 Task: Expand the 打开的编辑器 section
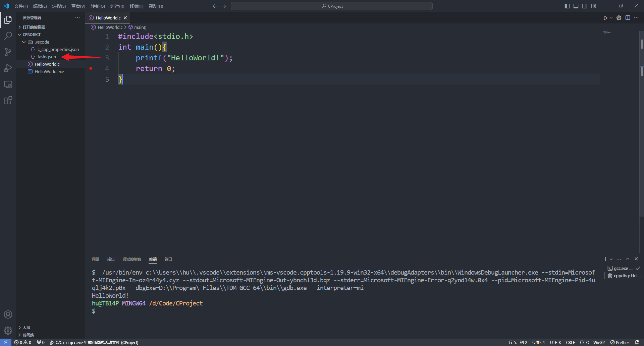[x=51, y=27]
